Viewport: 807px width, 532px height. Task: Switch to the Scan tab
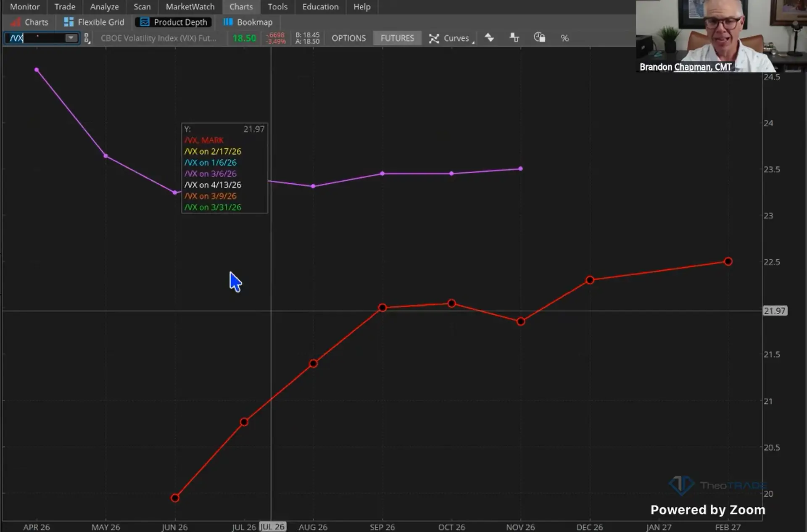[142, 7]
